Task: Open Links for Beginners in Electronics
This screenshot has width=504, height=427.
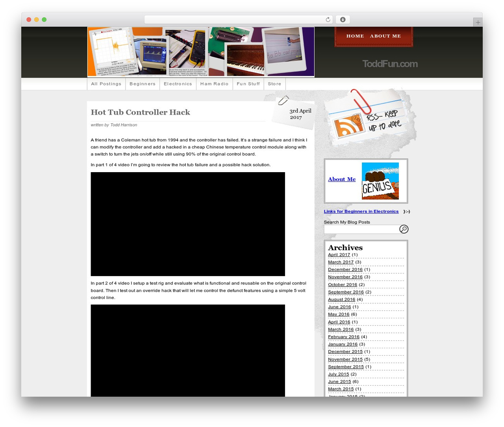Action: point(361,212)
